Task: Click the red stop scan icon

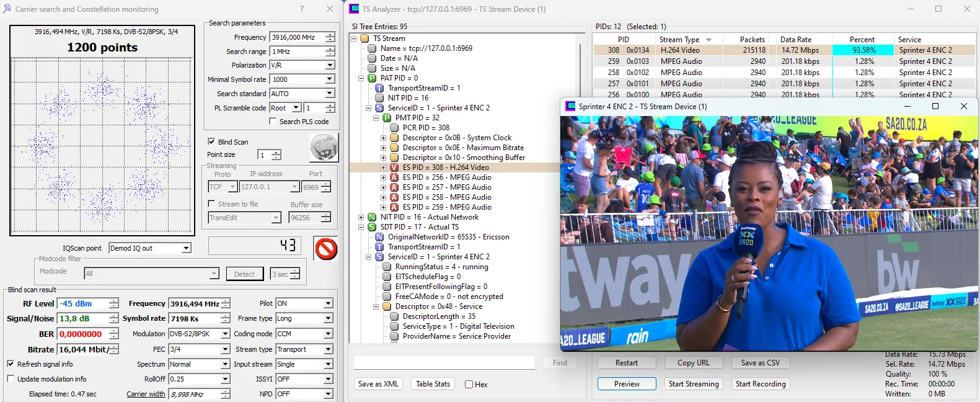Action: coord(325,249)
